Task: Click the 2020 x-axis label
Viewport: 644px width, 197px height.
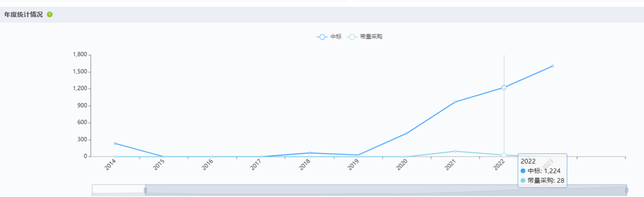Action: coord(401,165)
